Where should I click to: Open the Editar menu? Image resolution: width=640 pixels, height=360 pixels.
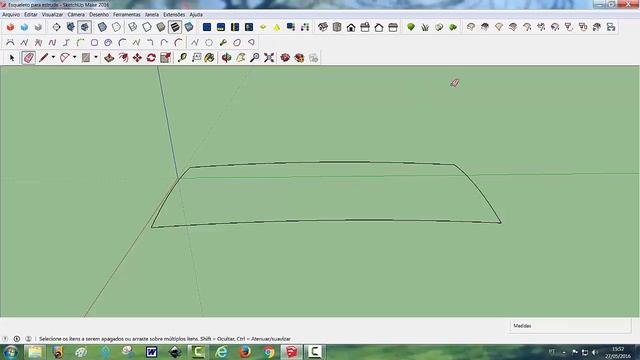point(31,14)
